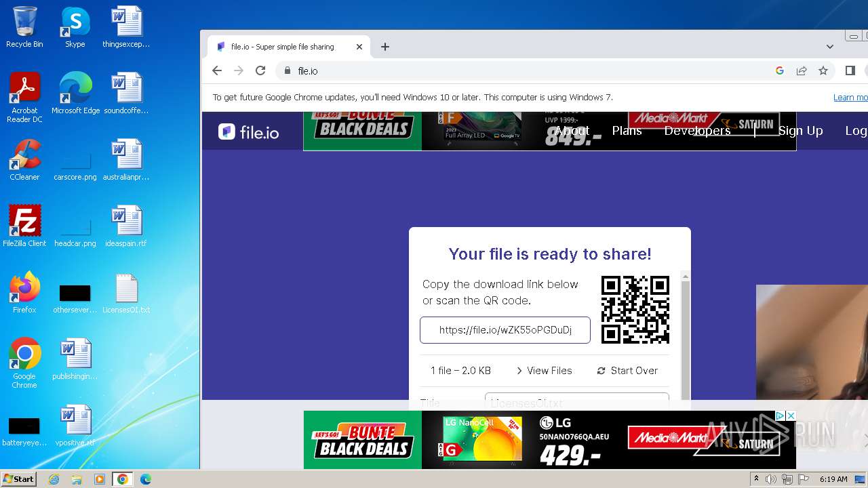Select the vpositive.rtf document icon
Image resolution: width=868 pixels, height=488 pixels.
pos(75,425)
